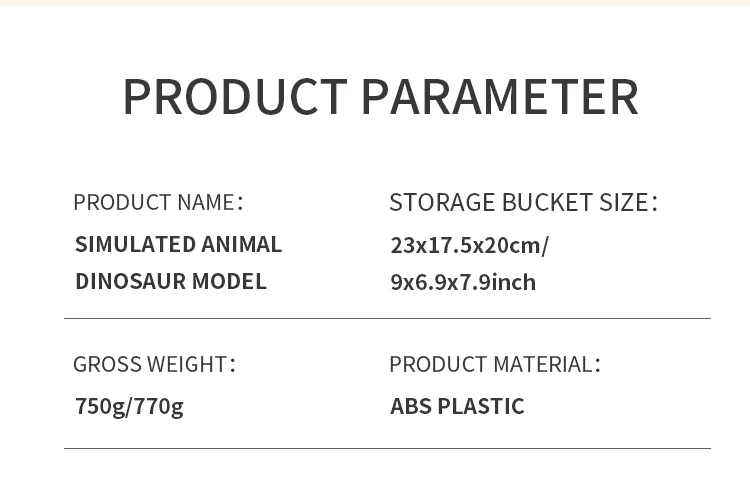
Task: Click the word PRODUCT in the main title
Action: pyautogui.click(x=234, y=97)
